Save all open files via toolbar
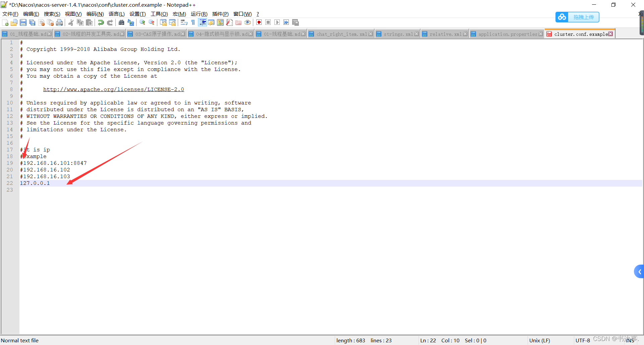Screen dimensions: 644x345 click(32, 22)
